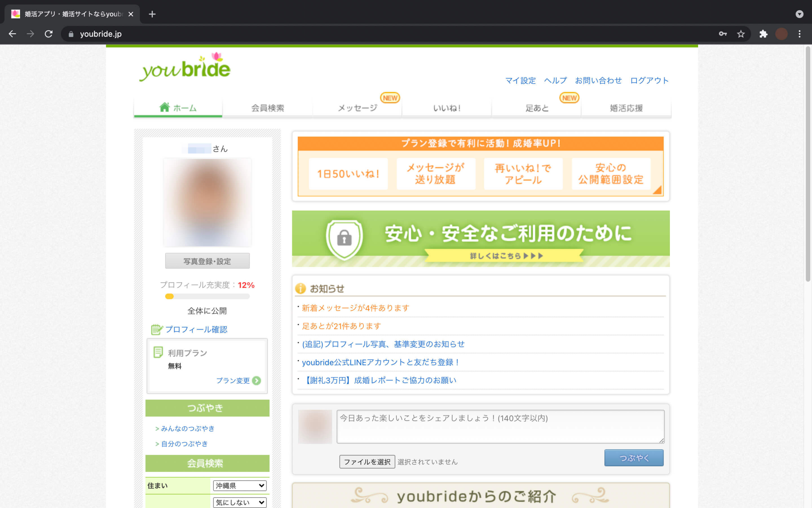Open 新着メッセージが4件あります notice

click(355, 308)
